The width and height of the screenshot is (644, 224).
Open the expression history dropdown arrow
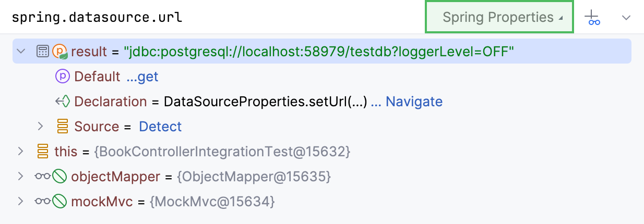coord(626,18)
